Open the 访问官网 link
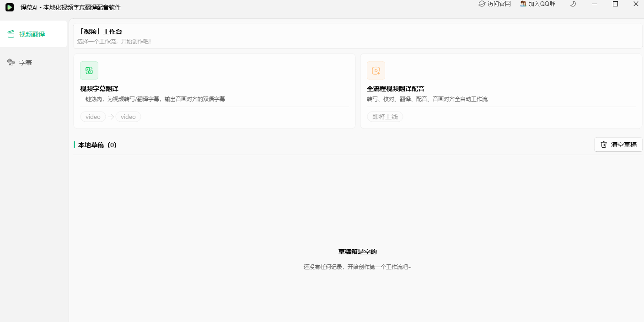644x322 pixels. (x=495, y=4)
